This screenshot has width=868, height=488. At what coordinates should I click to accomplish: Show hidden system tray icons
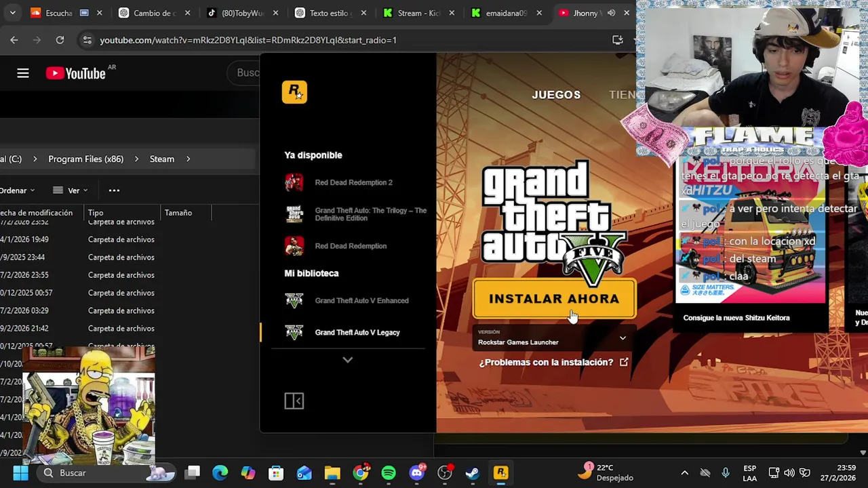tap(685, 473)
